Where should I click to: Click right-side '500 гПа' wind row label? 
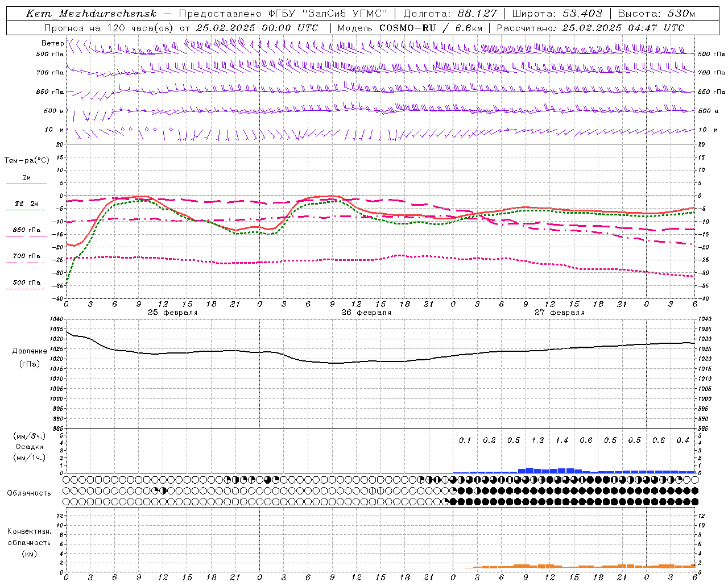click(712, 54)
